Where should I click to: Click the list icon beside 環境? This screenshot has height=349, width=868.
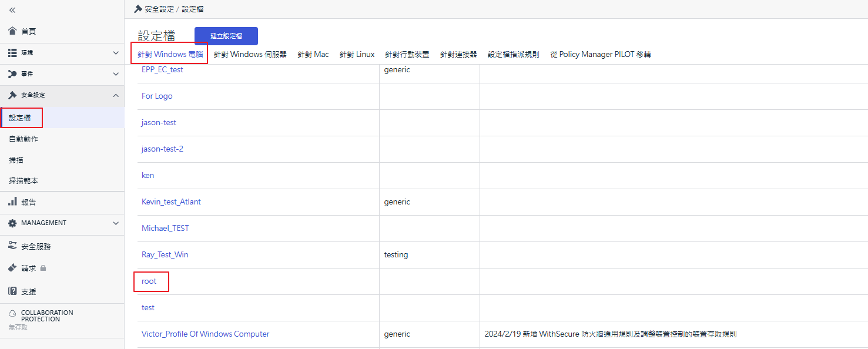click(x=13, y=53)
